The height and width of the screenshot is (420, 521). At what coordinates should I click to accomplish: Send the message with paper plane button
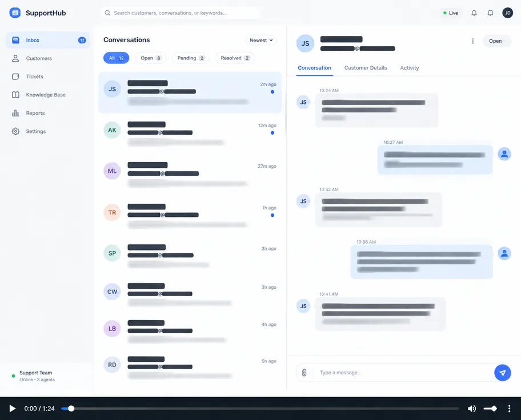[503, 373]
